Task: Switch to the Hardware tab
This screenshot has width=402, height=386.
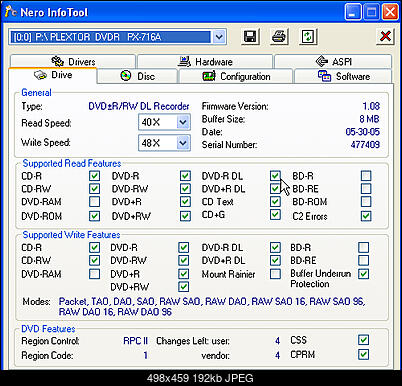Action: (205, 61)
